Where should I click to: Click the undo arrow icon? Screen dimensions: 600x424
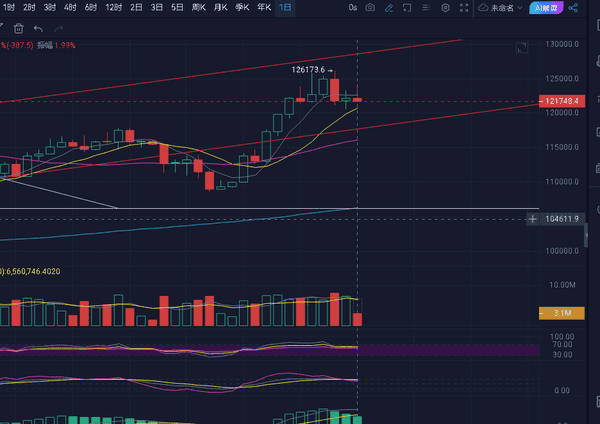pos(38,28)
